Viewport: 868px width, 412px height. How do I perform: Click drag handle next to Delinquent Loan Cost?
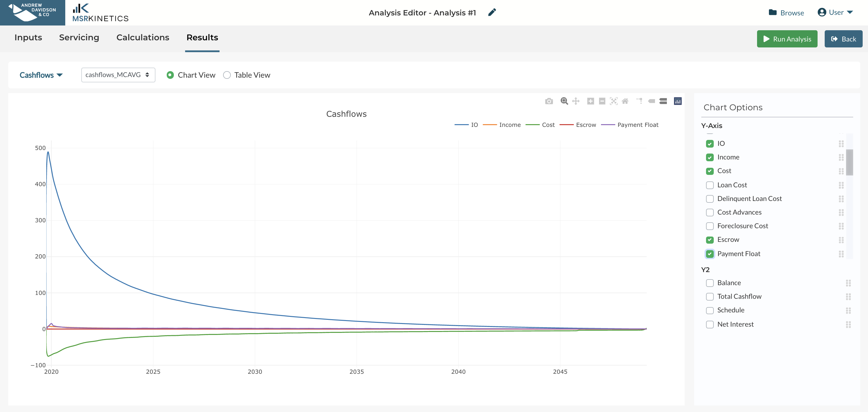(x=841, y=199)
